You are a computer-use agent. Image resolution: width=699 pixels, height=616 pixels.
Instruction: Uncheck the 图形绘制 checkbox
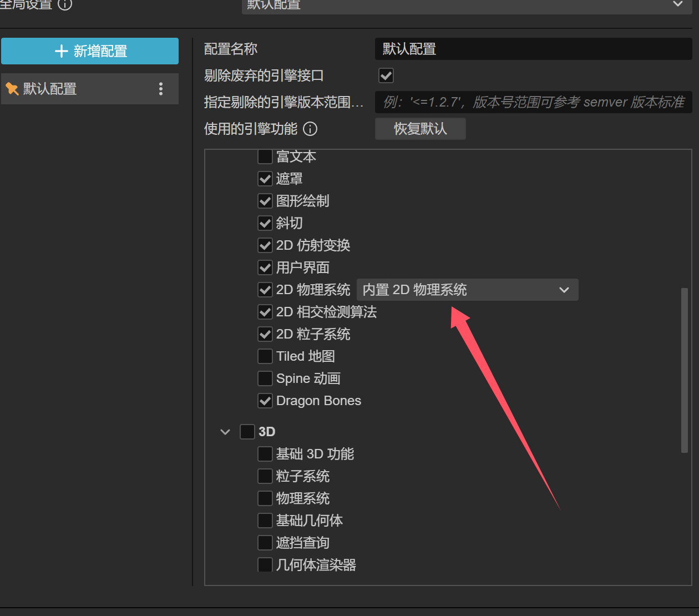[x=265, y=201]
